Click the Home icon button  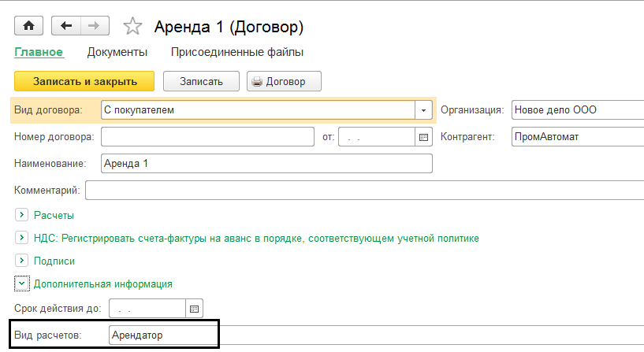pyautogui.click(x=29, y=26)
